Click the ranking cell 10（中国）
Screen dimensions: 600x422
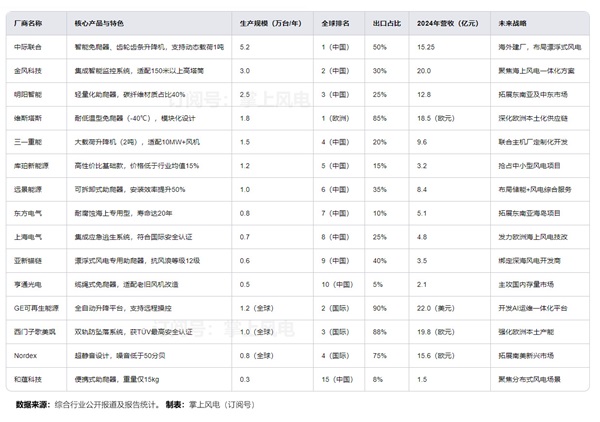point(337,284)
